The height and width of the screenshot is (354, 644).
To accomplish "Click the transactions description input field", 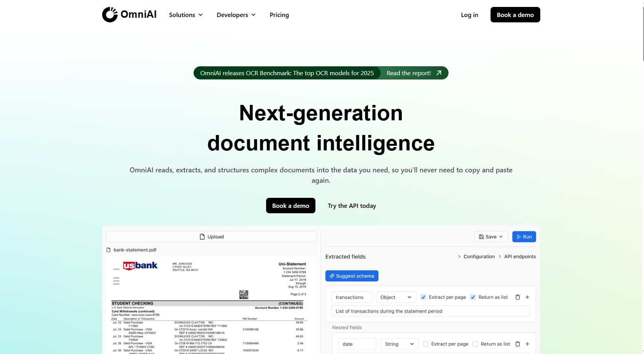I will [430, 311].
